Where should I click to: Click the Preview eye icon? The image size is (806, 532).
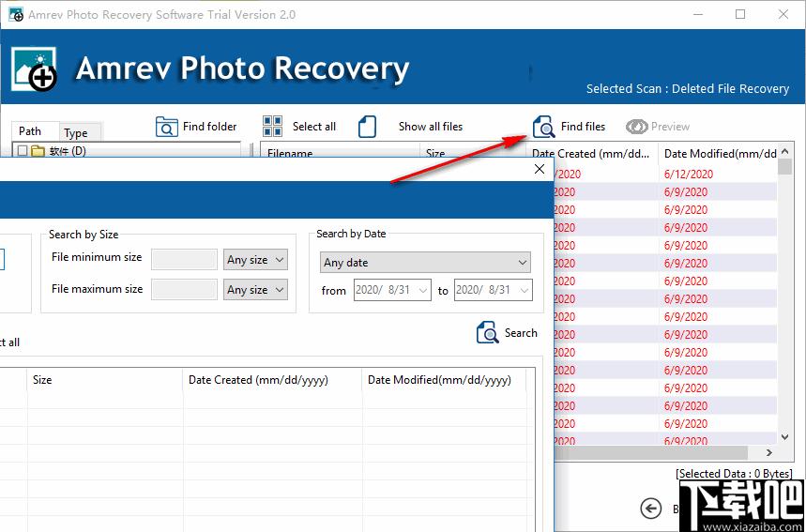point(636,127)
